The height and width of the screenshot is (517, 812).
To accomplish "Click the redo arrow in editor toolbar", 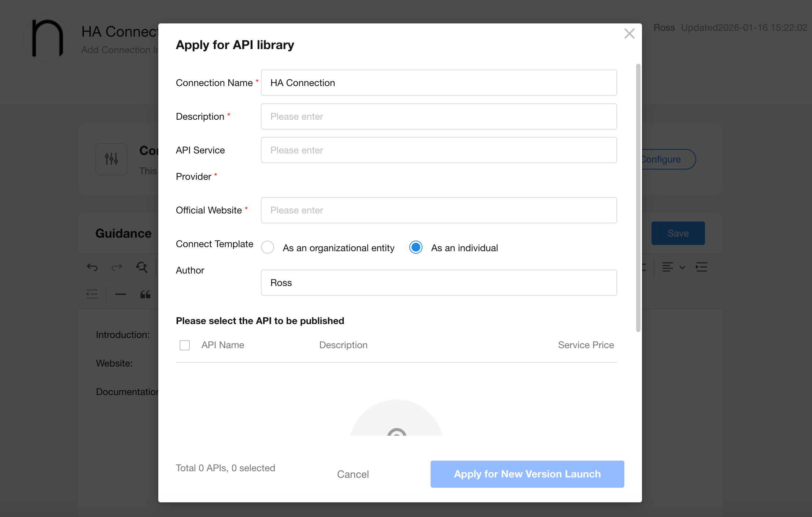I will click(x=117, y=267).
